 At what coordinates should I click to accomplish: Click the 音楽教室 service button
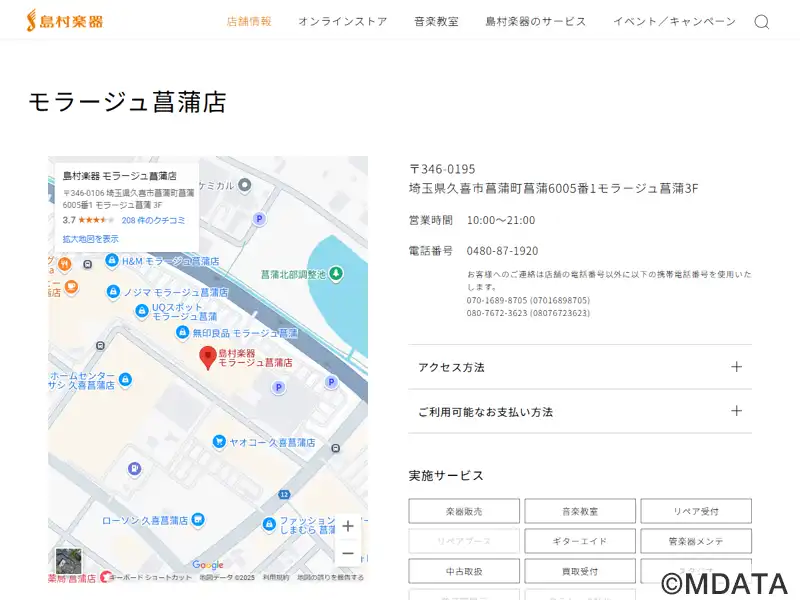[x=580, y=511]
